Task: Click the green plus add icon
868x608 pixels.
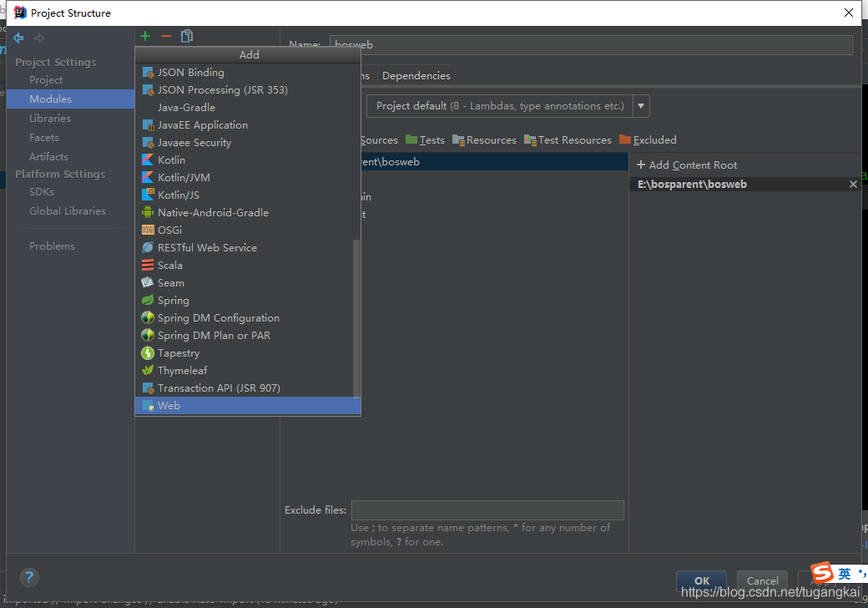Action: 145,37
